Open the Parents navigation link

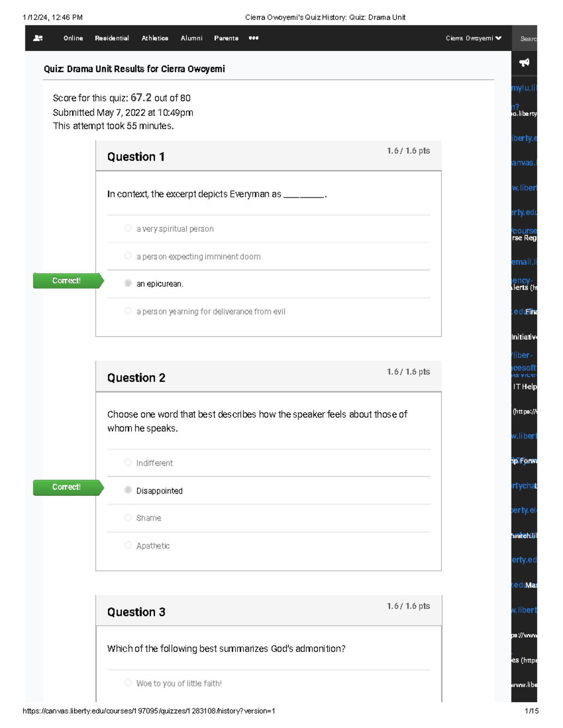point(226,38)
